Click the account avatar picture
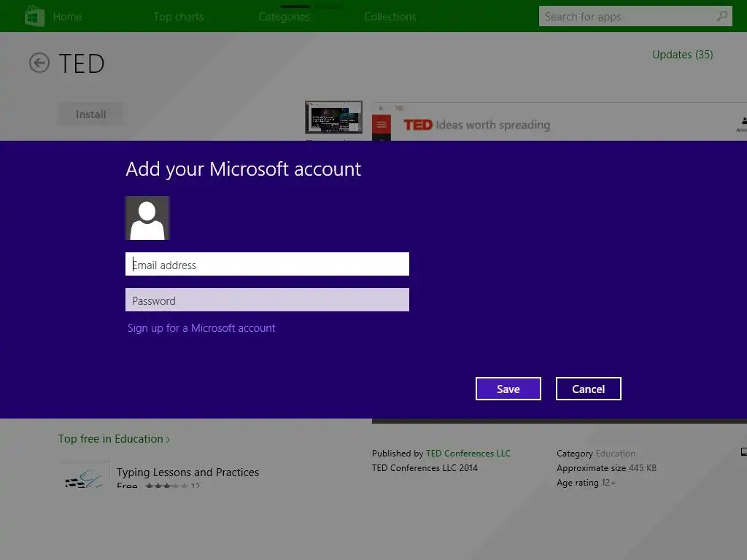This screenshot has width=747, height=560. point(147,218)
